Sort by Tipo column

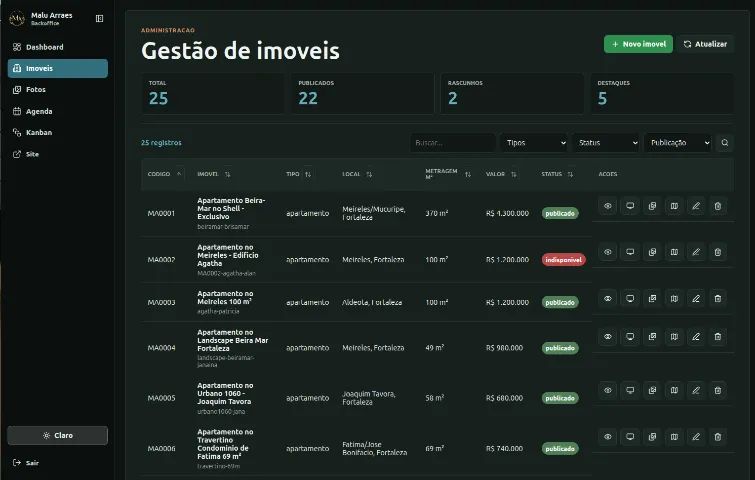(299, 174)
